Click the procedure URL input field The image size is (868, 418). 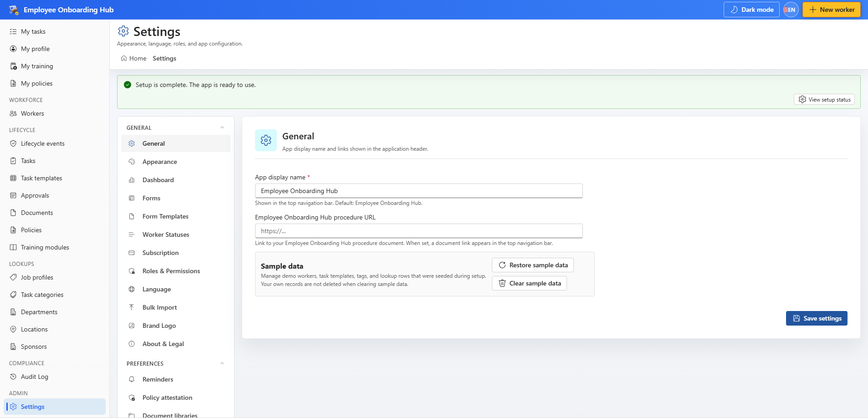(419, 231)
